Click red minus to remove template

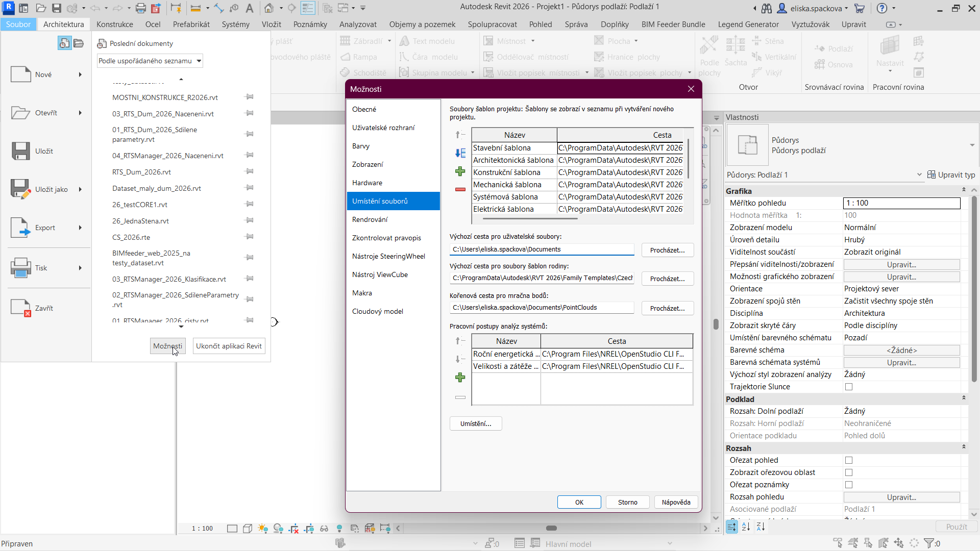point(460,189)
